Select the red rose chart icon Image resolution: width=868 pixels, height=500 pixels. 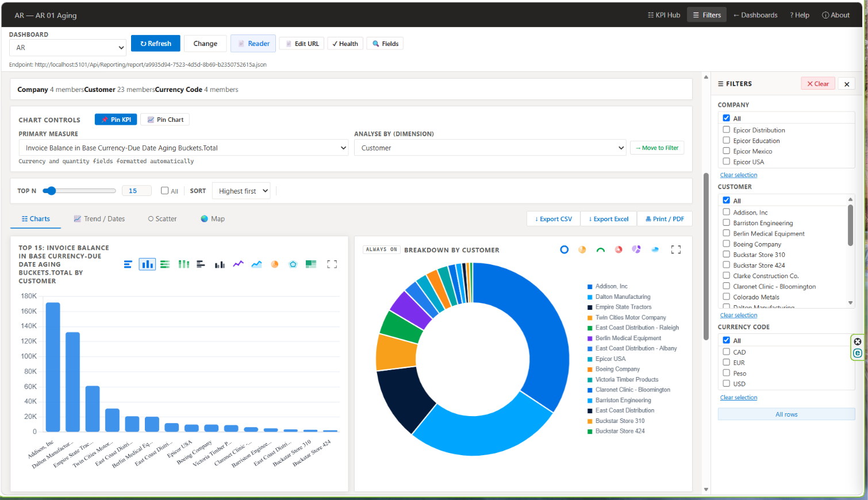(x=619, y=249)
